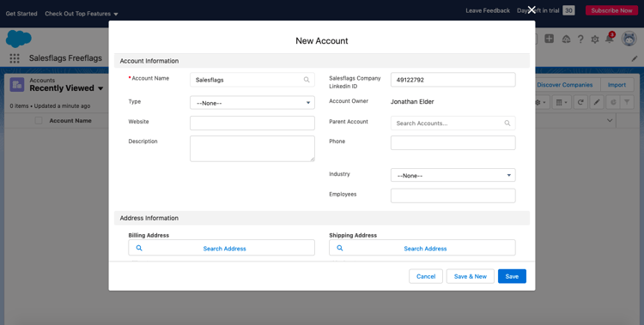Click Cancel button
The image size is (644, 325).
[426, 277]
